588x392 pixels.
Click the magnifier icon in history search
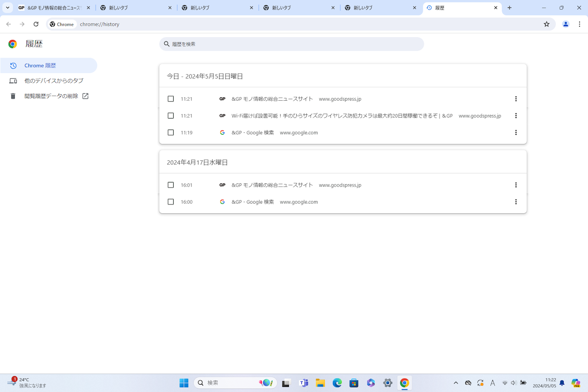[167, 44]
